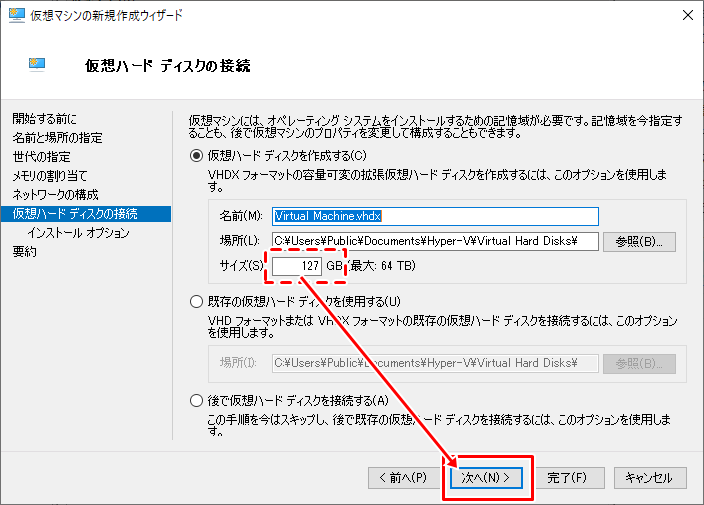Click the virtual disk header icon
704x505 pixels.
38,65
